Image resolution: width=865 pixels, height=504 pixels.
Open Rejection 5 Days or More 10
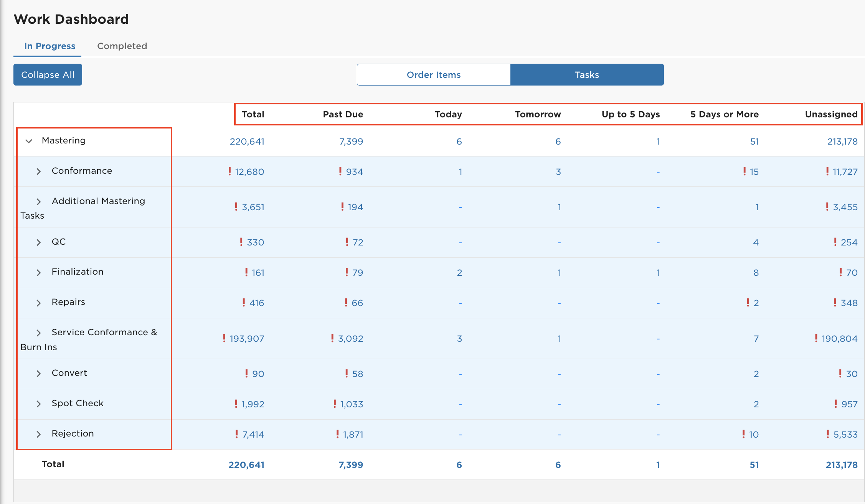754,435
